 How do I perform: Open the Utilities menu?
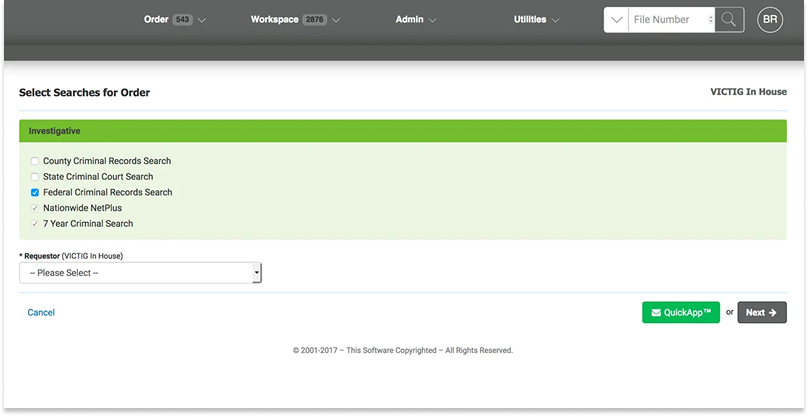tap(536, 20)
